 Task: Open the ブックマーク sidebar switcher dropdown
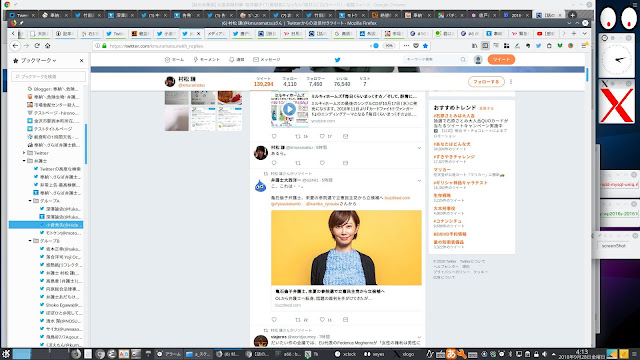38,60
